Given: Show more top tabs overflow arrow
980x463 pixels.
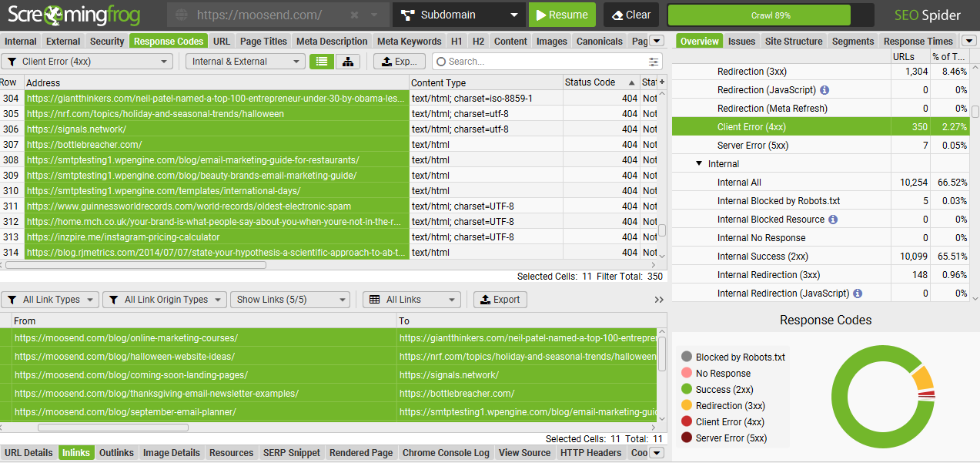Looking at the screenshot, I should [x=657, y=41].
